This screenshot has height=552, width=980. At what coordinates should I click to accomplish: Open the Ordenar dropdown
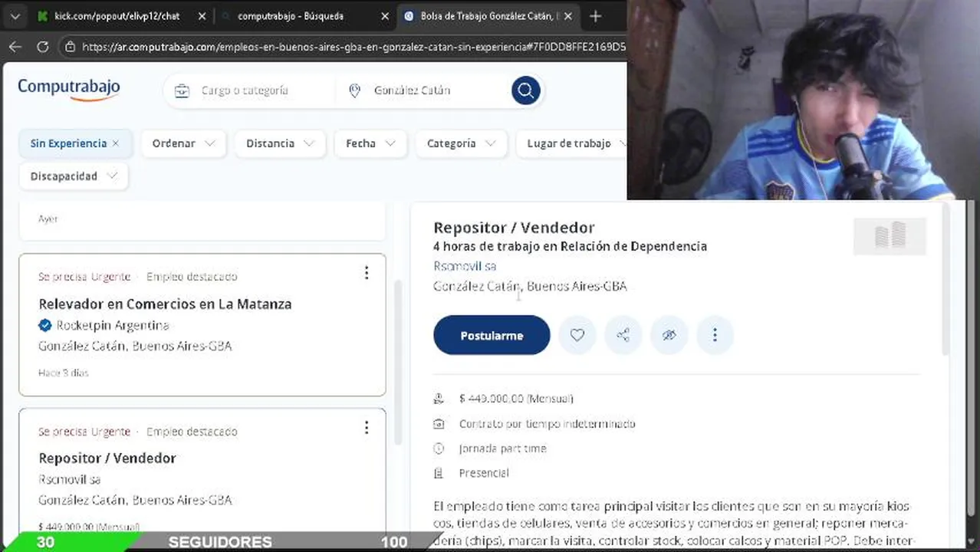(x=183, y=143)
